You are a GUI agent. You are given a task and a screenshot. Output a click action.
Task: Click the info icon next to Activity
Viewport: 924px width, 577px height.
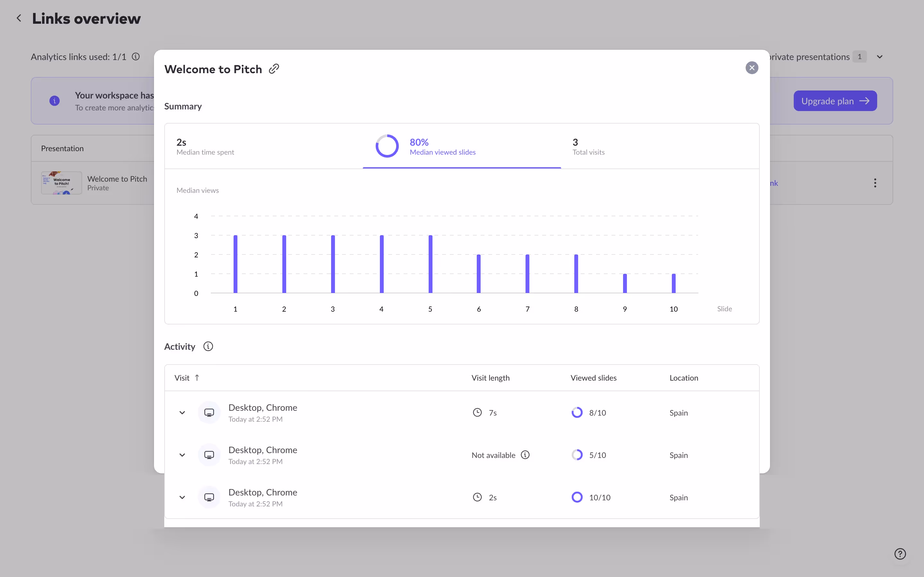tap(208, 346)
